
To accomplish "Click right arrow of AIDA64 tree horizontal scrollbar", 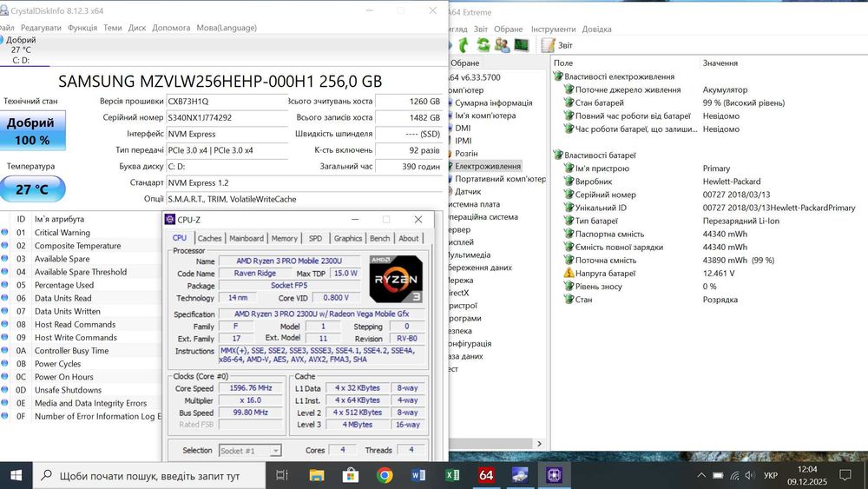I will tap(539, 444).
